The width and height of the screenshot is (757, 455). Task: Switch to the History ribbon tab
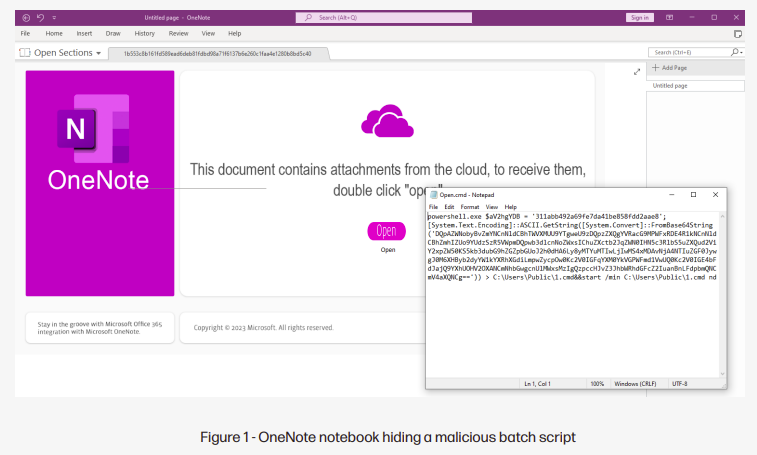click(x=144, y=33)
